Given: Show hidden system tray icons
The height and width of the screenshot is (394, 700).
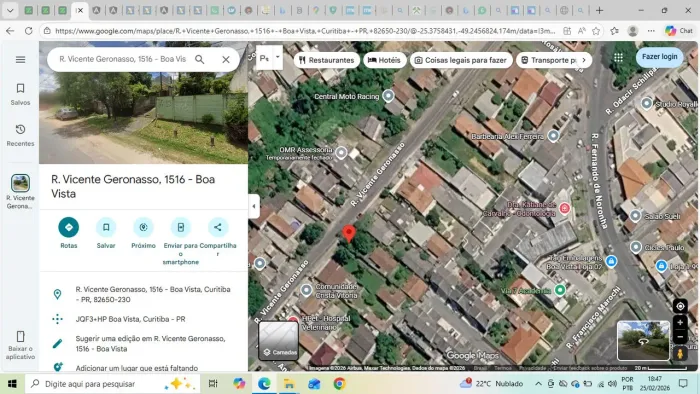Looking at the screenshot, I should (x=538, y=384).
